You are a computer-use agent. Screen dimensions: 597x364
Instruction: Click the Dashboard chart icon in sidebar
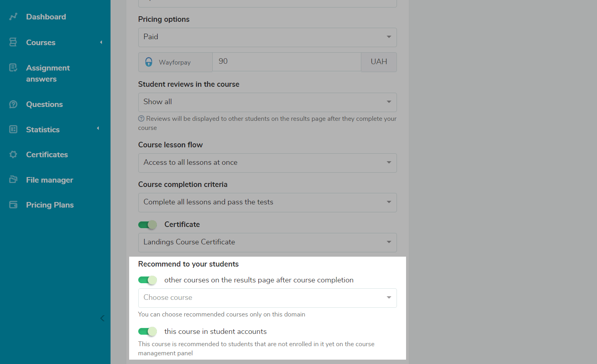coord(13,17)
